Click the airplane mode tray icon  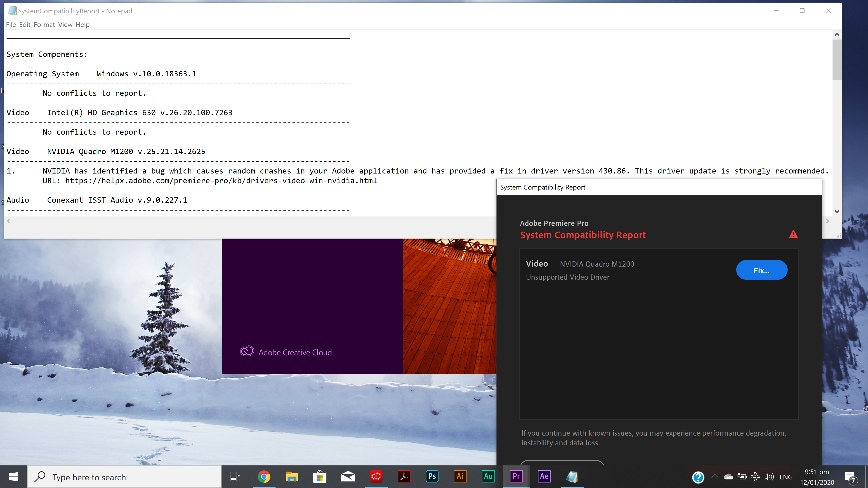click(755, 476)
